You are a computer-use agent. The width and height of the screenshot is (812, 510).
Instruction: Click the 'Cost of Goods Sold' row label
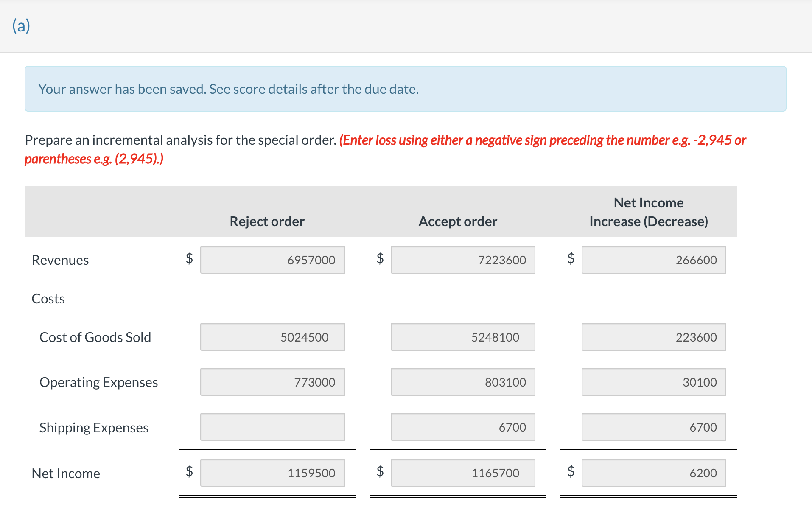[95, 337]
